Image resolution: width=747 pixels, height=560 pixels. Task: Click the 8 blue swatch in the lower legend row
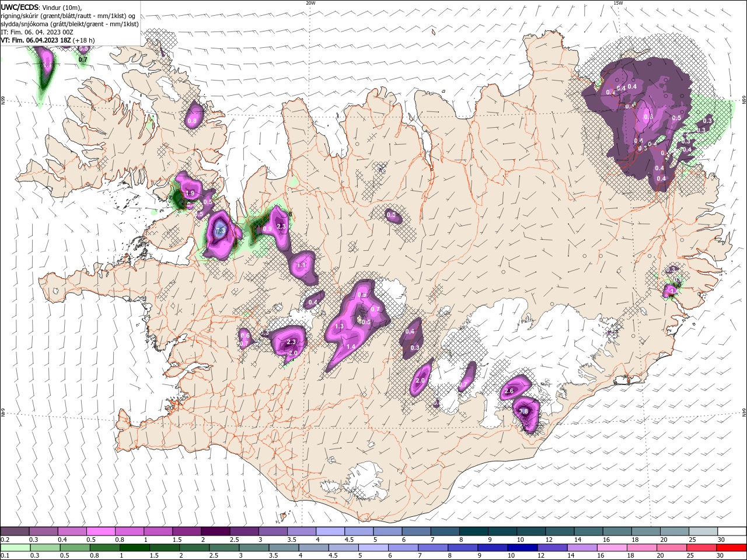point(462,548)
